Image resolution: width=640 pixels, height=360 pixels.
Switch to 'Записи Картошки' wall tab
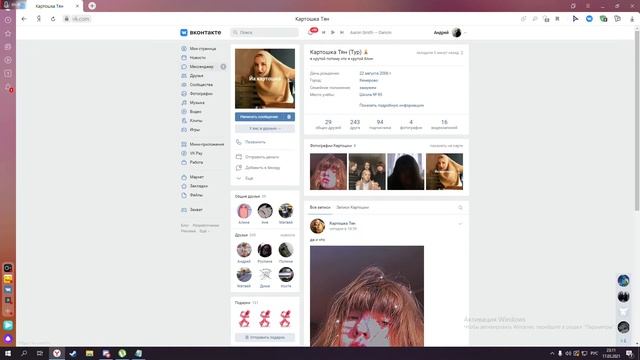coord(353,207)
